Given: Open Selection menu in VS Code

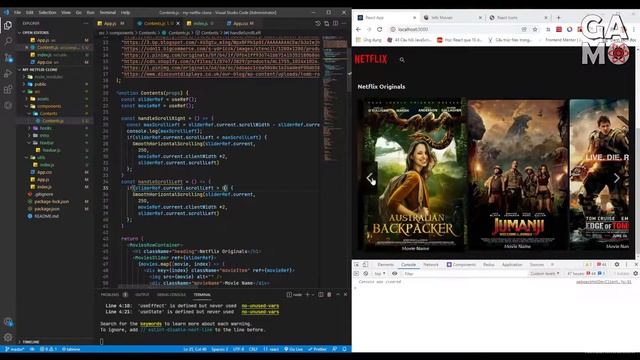Looking at the screenshot, I should 47,13.
